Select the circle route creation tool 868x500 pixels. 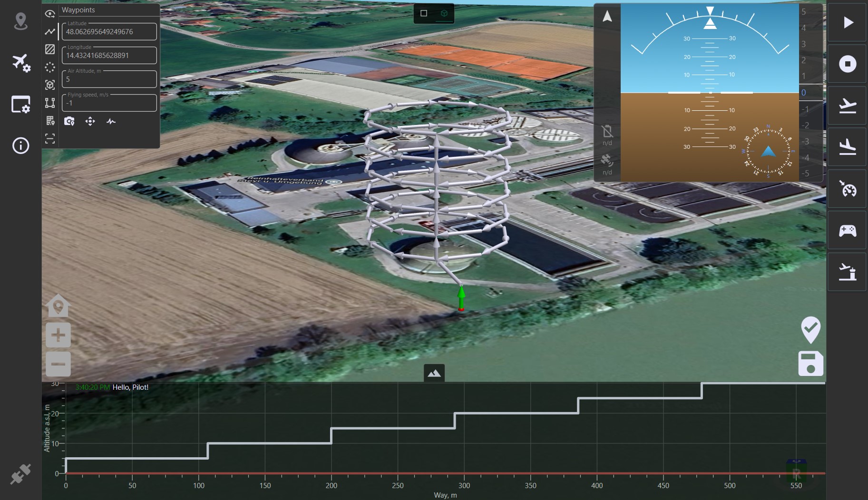(50, 67)
